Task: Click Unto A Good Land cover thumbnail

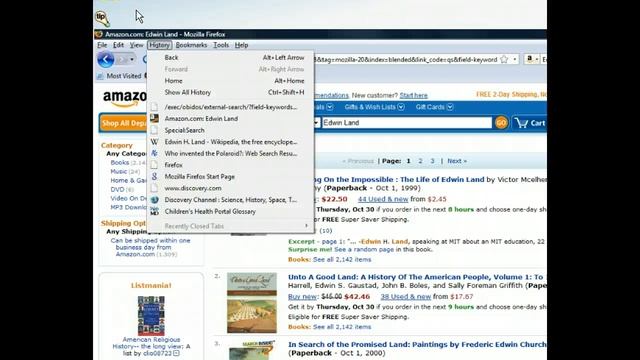Action: pos(252,303)
